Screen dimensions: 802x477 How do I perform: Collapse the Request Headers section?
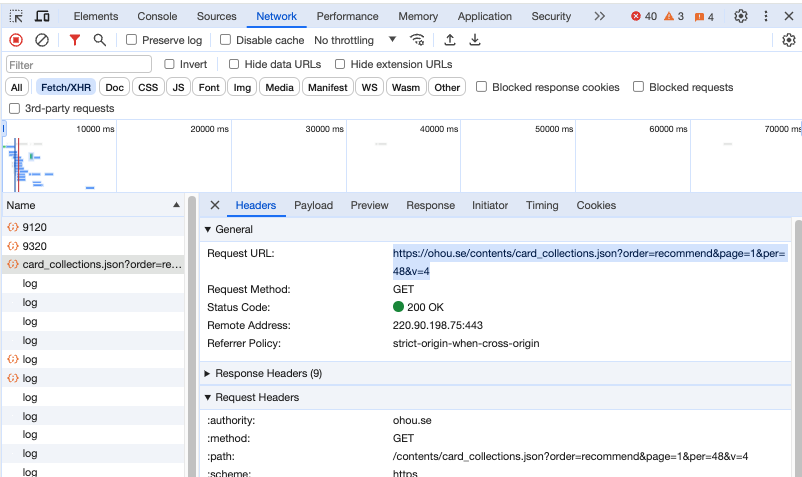tap(208, 397)
